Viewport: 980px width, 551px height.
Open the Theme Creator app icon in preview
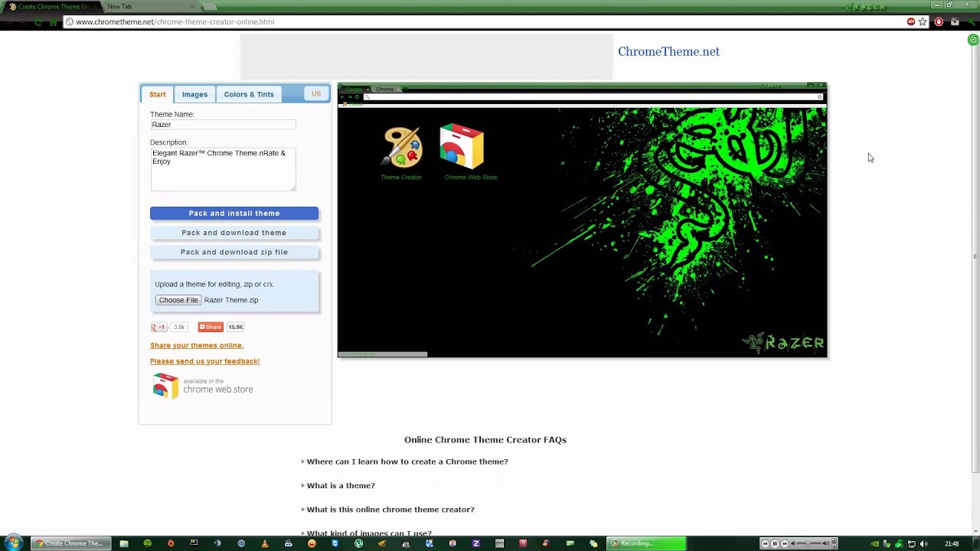pyautogui.click(x=402, y=148)
